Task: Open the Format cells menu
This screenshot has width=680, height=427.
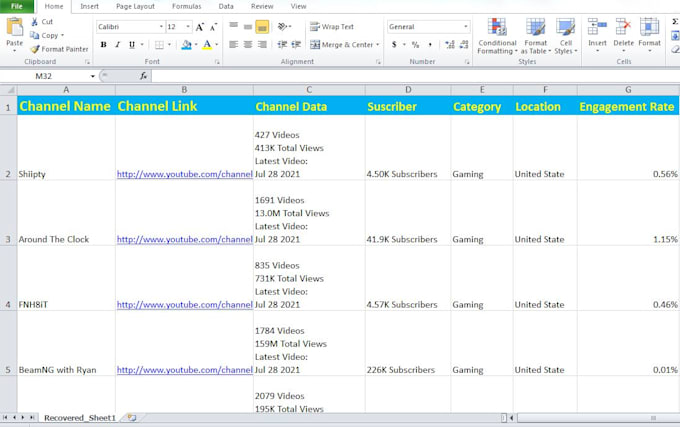Action: pos(649,36)
